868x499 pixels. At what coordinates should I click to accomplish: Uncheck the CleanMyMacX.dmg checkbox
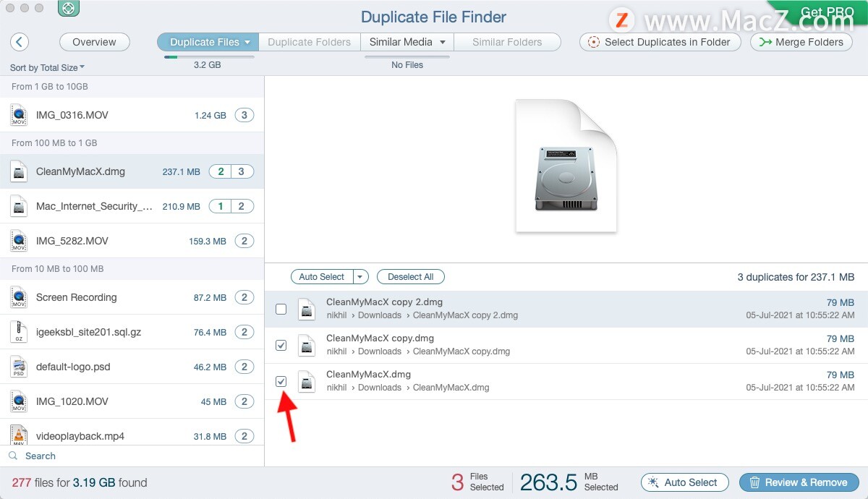tap(281, 381)
